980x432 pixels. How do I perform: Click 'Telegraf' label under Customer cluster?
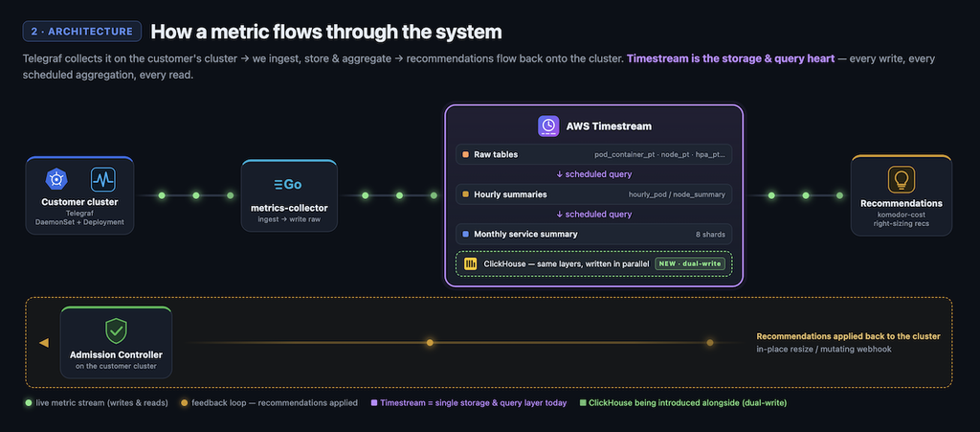click(x=79, y=214)
